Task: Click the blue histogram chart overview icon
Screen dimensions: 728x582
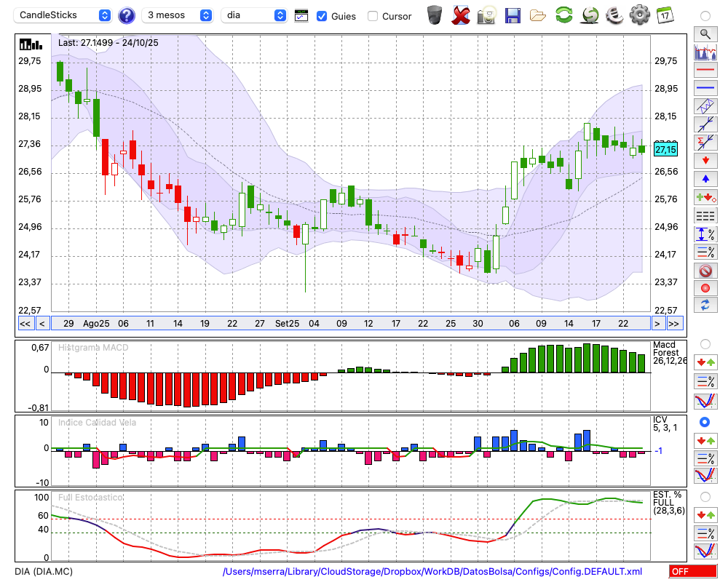Action: point(705,52)
